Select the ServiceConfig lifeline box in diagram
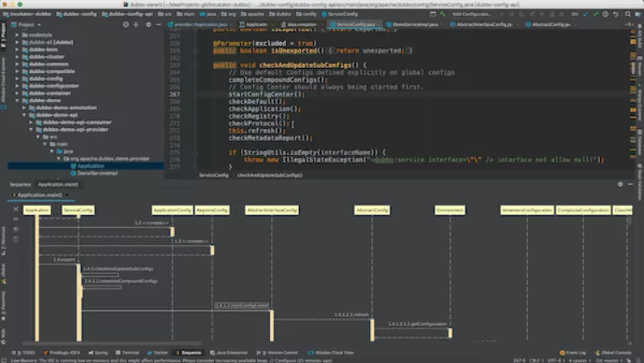 coord(77,210)
